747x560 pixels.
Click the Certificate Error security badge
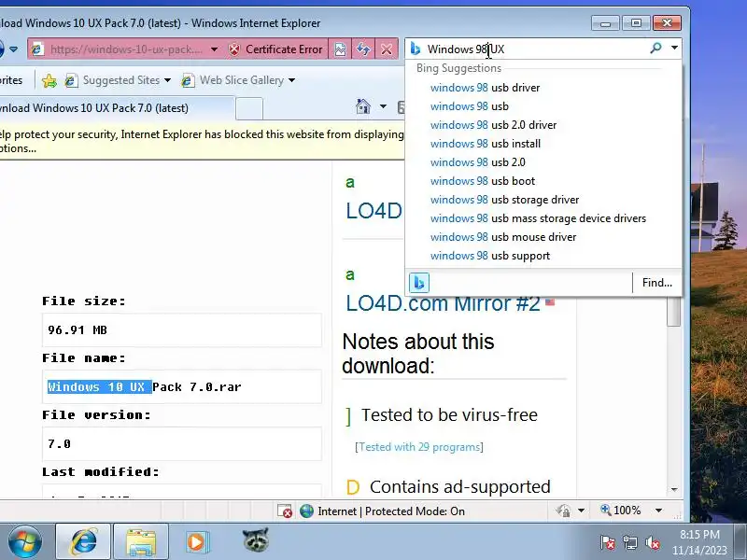coord(275,49)
